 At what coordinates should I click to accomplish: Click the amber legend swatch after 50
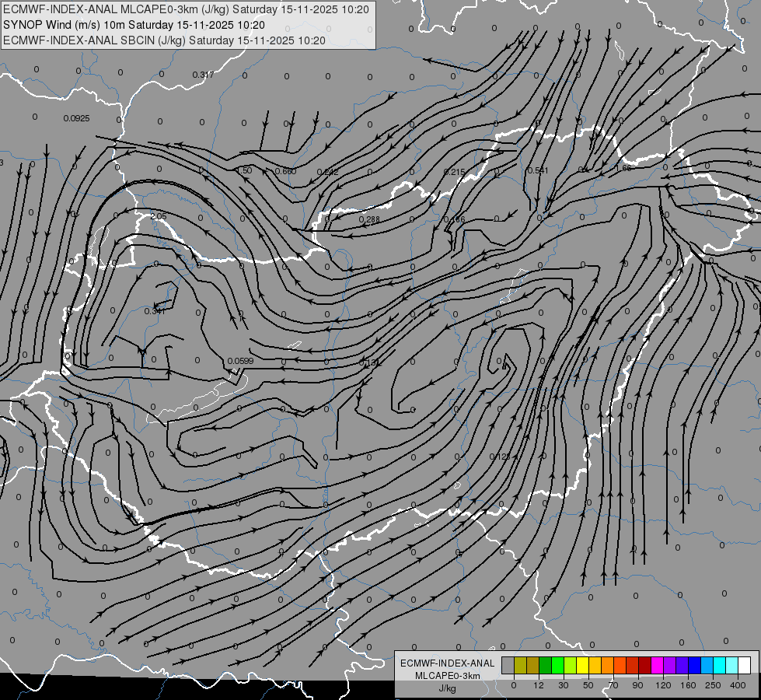[595, 666]
